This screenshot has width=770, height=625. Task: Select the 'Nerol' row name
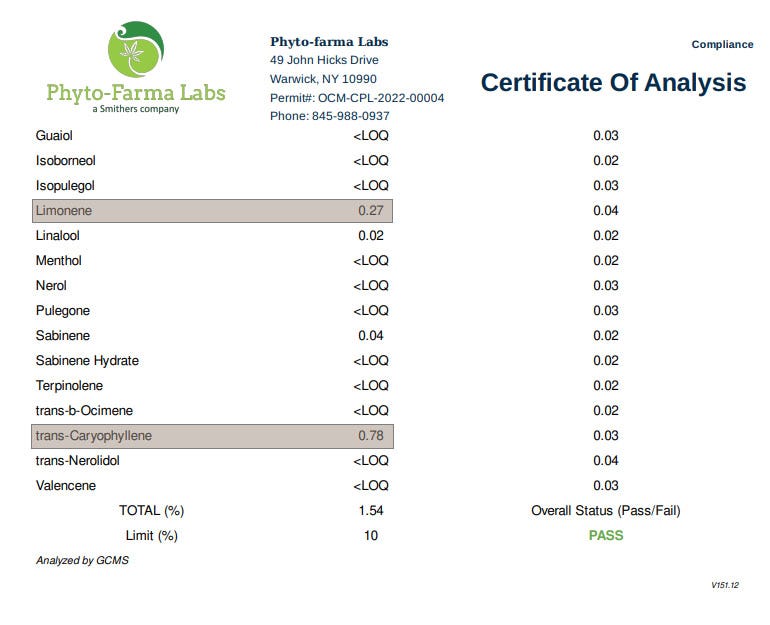point(51,286)
